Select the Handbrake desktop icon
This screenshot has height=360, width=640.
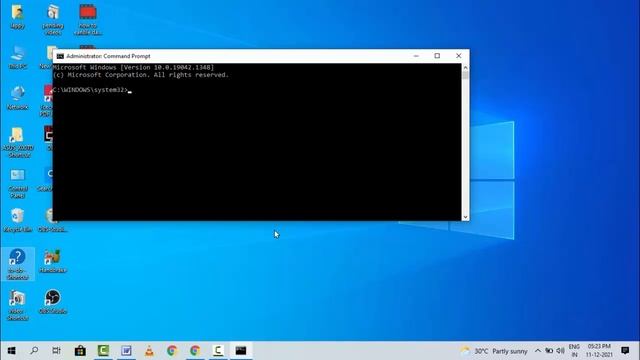click(53, 261)
